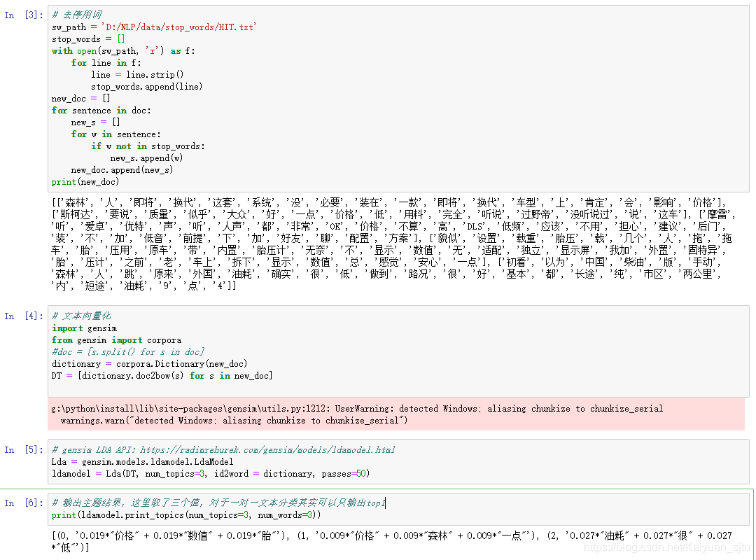756x560 pixels.
Task: Select the 'In [3]:' cell prompt
Action: coord(24,15)
